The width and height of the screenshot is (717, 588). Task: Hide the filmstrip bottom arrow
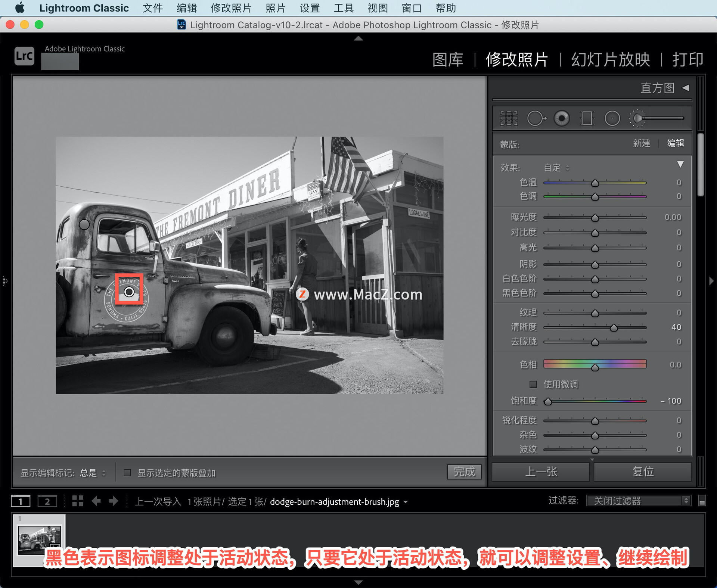click(358, 582)
